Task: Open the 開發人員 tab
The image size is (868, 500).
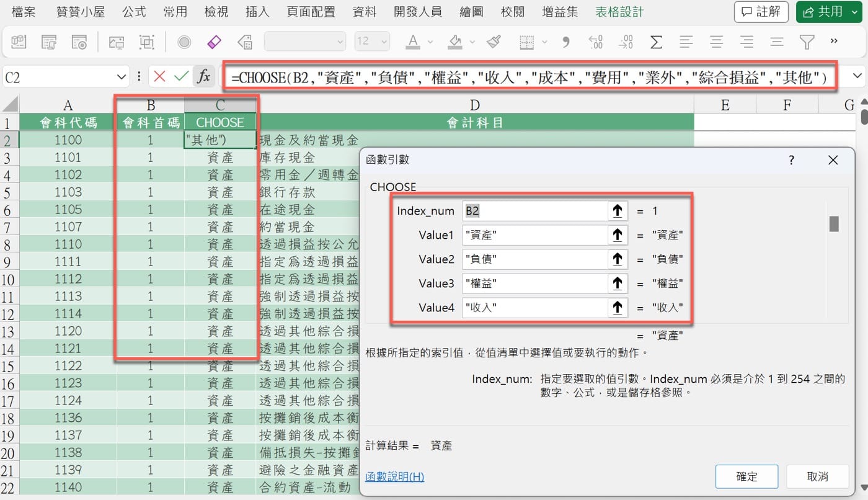Action: pos(418,11)
